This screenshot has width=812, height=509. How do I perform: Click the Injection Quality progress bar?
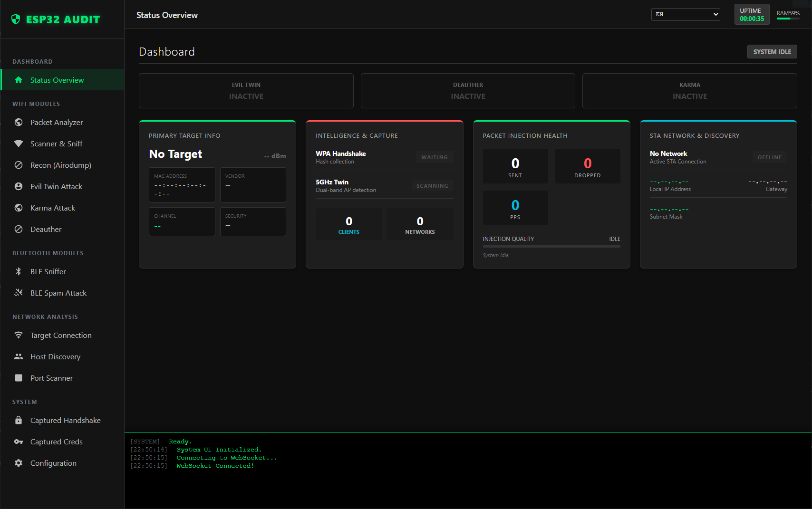coord(551,246)
